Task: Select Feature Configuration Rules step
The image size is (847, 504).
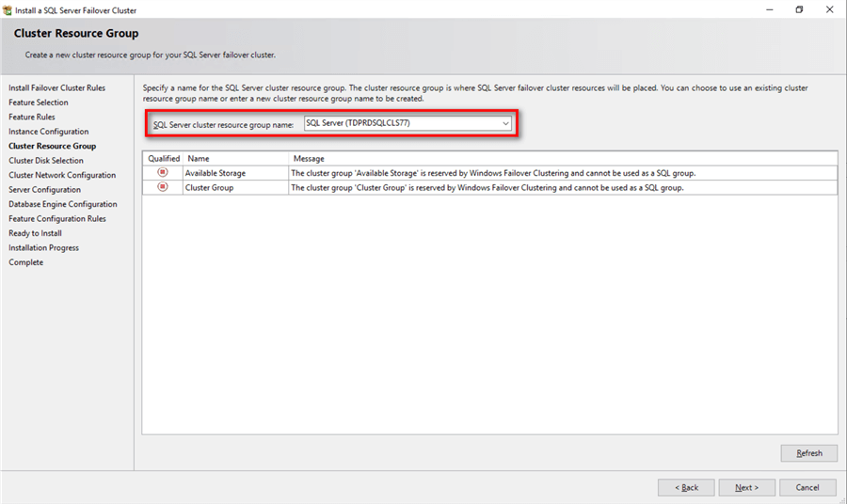Action: click(57, 219)
